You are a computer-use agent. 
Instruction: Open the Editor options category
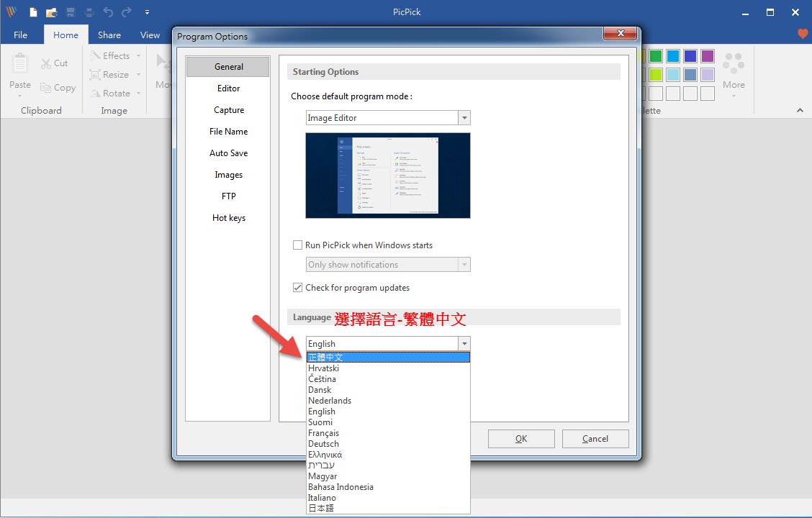[228, 88]
